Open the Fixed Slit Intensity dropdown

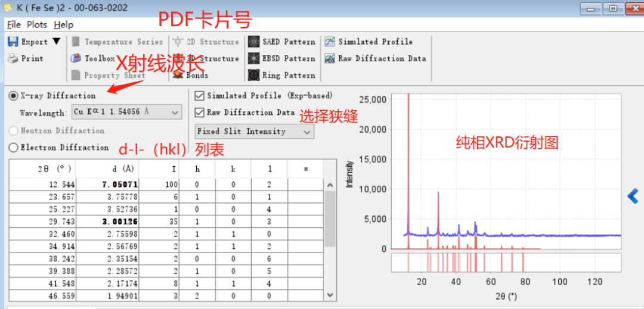[254, 132]
